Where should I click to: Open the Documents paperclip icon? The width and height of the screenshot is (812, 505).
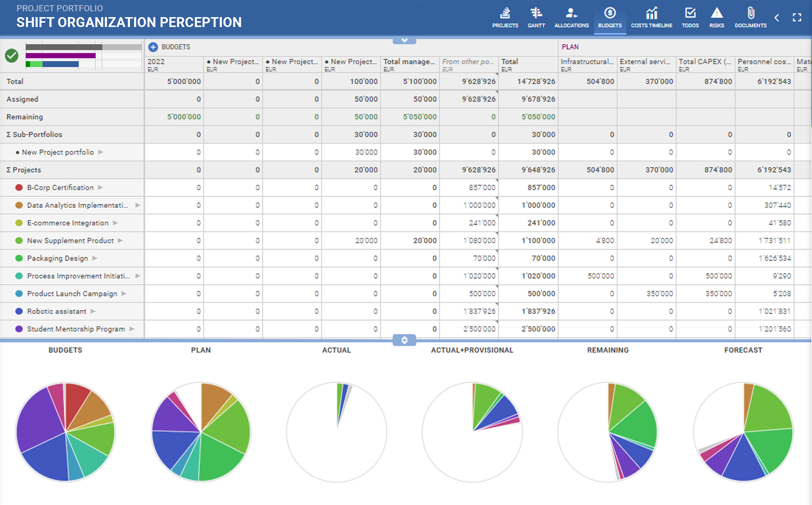pyautogui.click(x=751, y=18)
